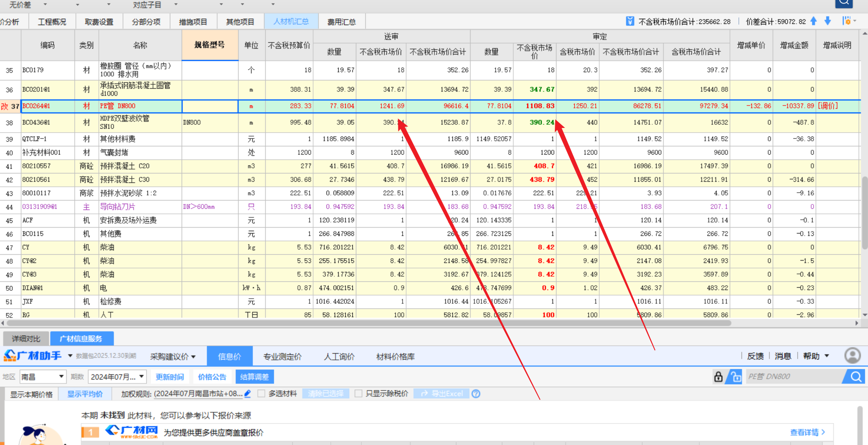Tick the 多选材料 checkbox
The width and height of the screenshot is (868, 445).
(x=261, y=394)
